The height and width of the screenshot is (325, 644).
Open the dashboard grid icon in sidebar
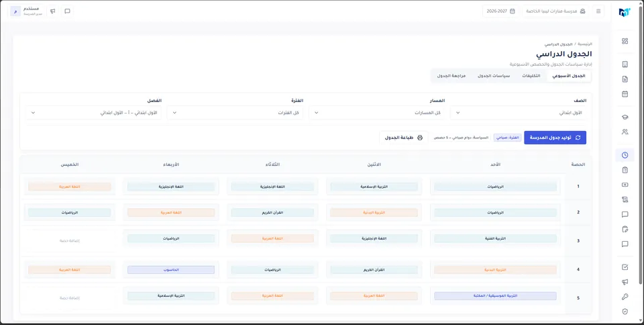click(625, 41)
